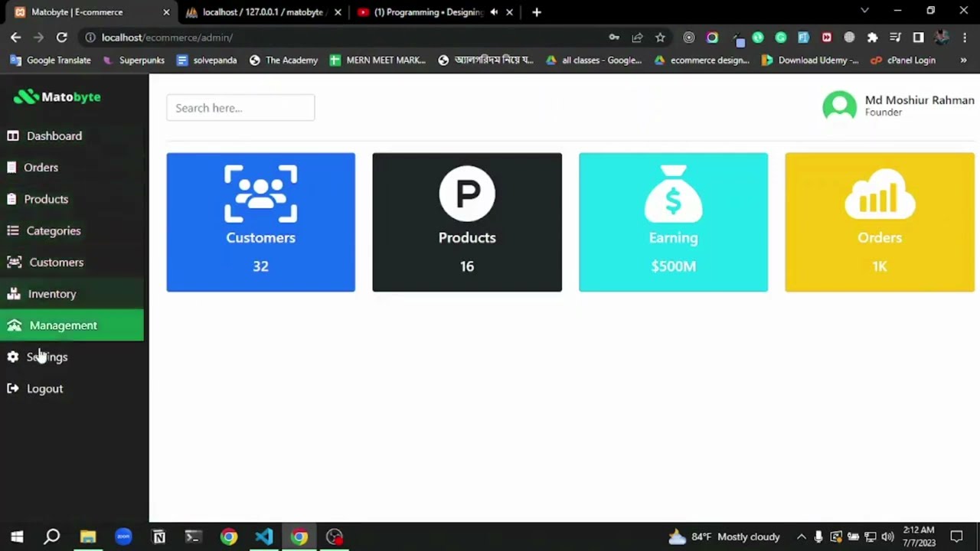Open File Explorer from taskbar
Screen dimensions: 980x551
pos(88,536)
